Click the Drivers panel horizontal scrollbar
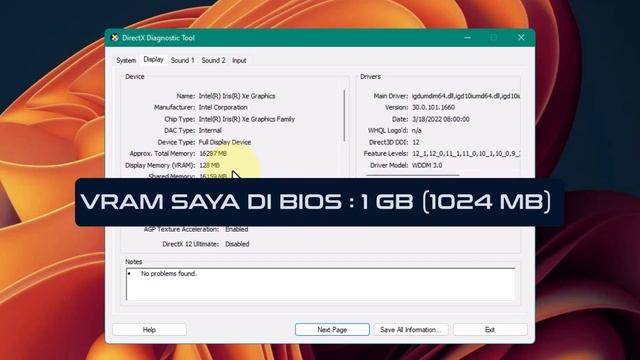 click(413, 175)
